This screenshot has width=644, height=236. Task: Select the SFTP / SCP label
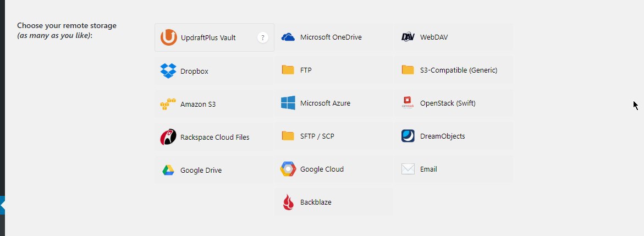[317, 136]
